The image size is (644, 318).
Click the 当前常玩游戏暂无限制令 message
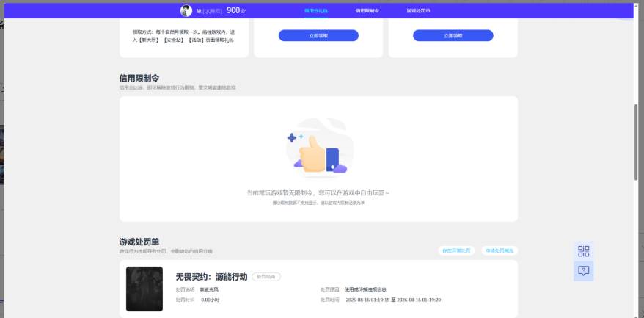(x=318, y=192)
